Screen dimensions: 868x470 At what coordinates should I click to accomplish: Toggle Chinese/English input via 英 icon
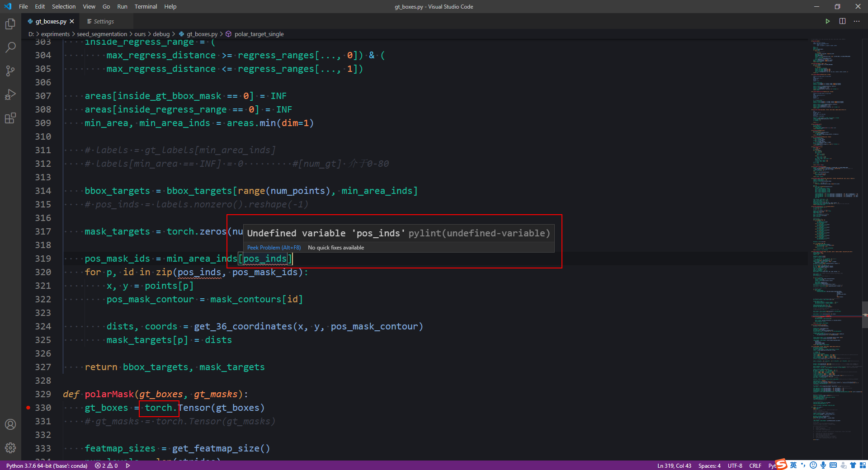point(793,465)
